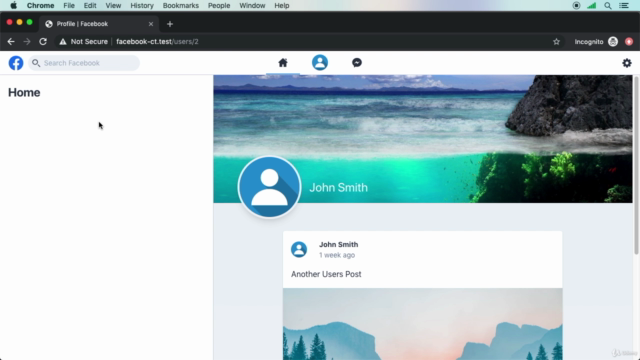640x360 pixels.
Task: Open the Apple menu
Action: pyautogui.click(x=13, y=5)
